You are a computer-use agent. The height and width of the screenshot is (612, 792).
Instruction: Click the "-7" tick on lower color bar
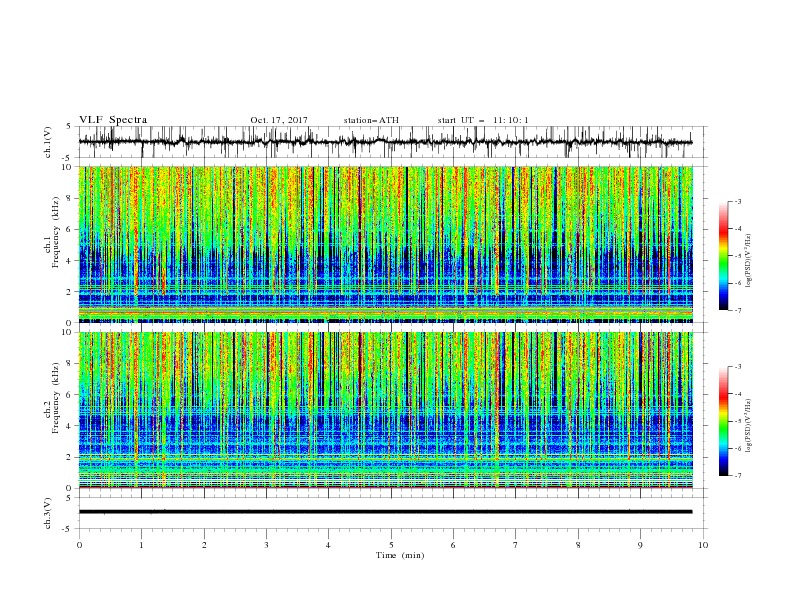click(737, 475)
